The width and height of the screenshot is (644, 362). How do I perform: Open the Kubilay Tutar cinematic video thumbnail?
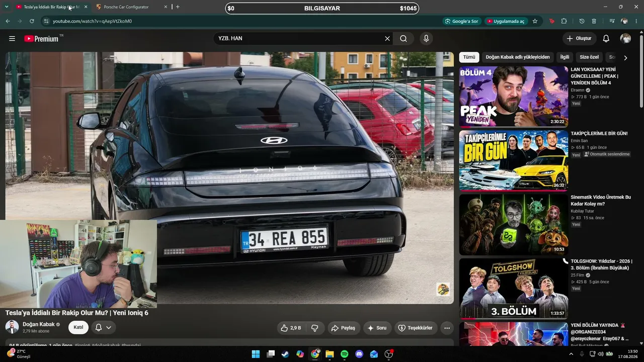point(513,224)
